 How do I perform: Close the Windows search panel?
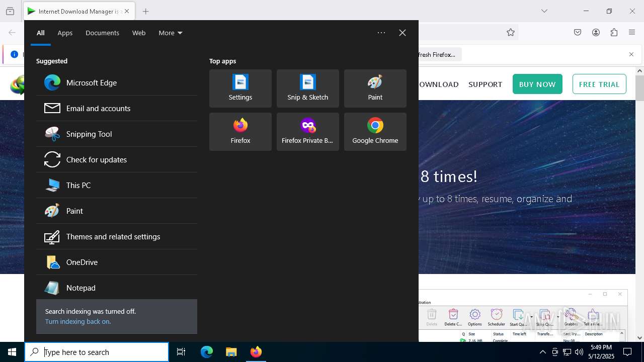tap(403, 33)
